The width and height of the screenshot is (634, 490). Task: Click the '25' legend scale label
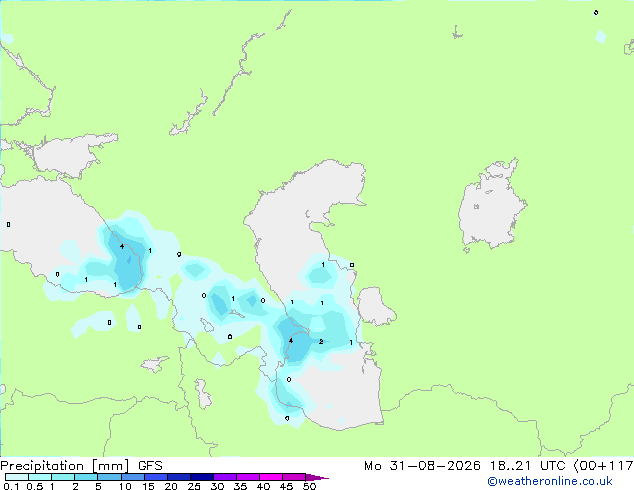click(x=194, y=486)
